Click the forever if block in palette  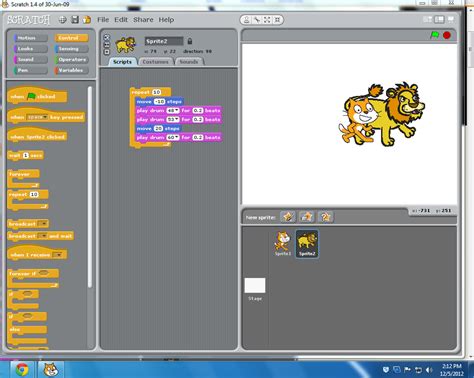[x=33, y=278]
